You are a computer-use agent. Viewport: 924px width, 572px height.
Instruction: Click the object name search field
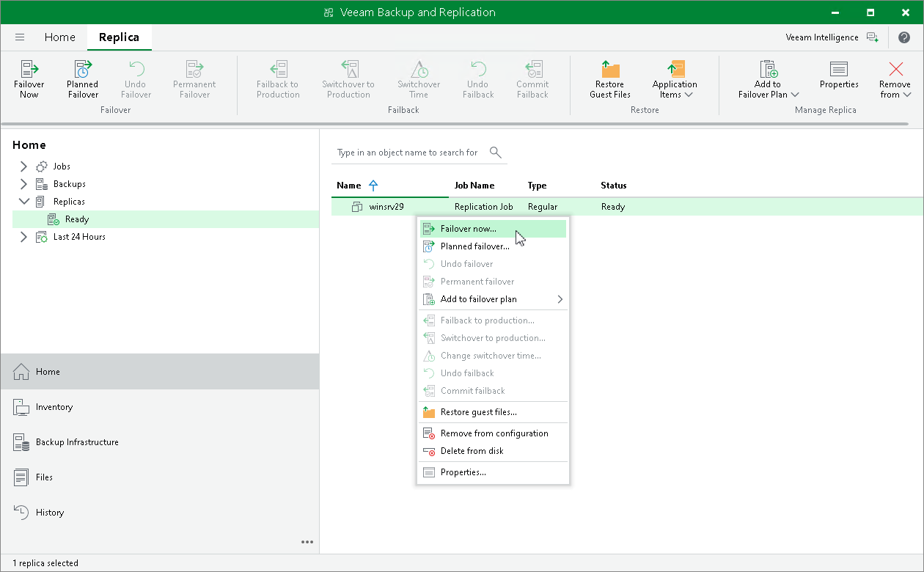408,153
